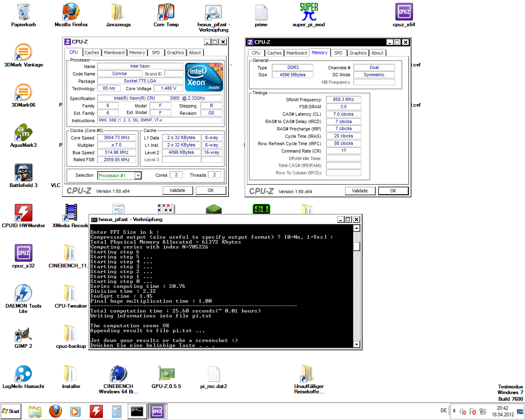Open pi_rec.dat2 file icon

pyautogui.click(x=214, y=377)
